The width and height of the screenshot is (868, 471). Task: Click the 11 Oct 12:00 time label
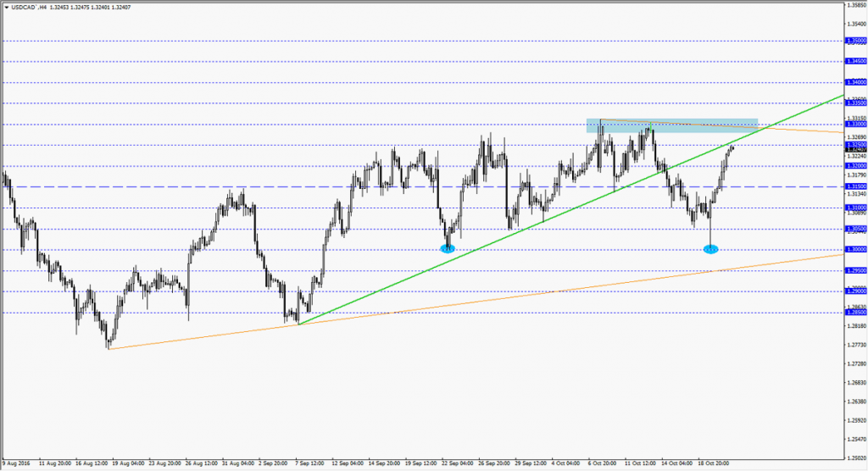point(641,463)
